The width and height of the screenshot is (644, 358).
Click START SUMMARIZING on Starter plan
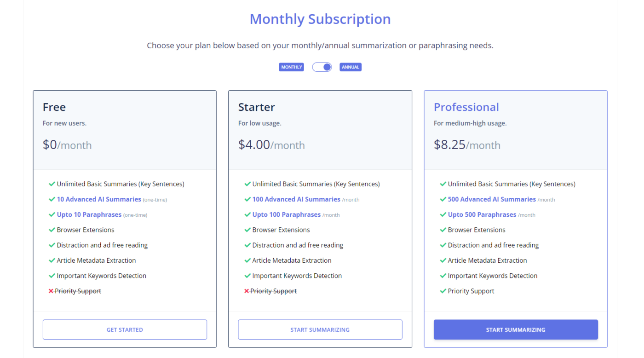(x=320, y=329)
